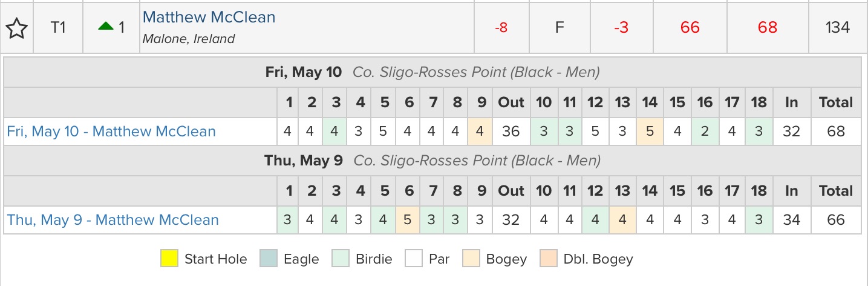Click the 134 total score cell
Screen dimensions: 868x286
pos(837,28)
